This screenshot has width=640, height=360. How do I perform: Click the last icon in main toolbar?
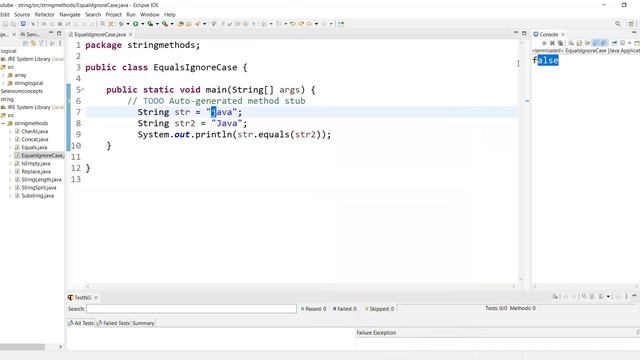click(x=340, y=24)
